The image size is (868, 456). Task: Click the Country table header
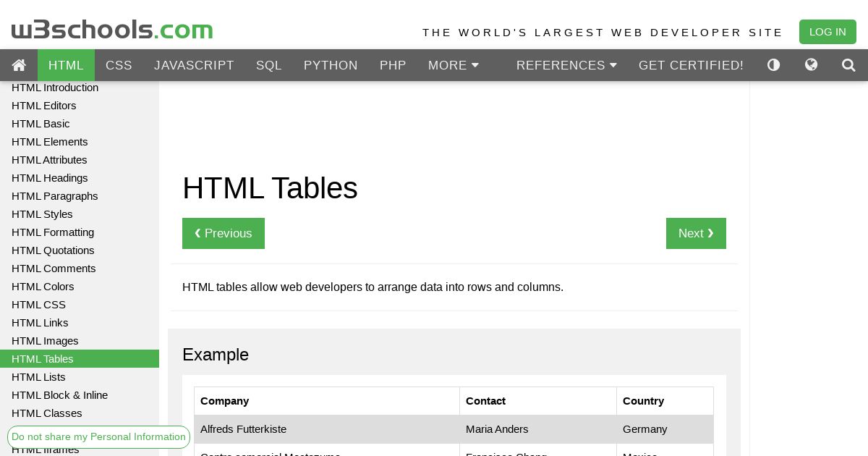point(665,401)
